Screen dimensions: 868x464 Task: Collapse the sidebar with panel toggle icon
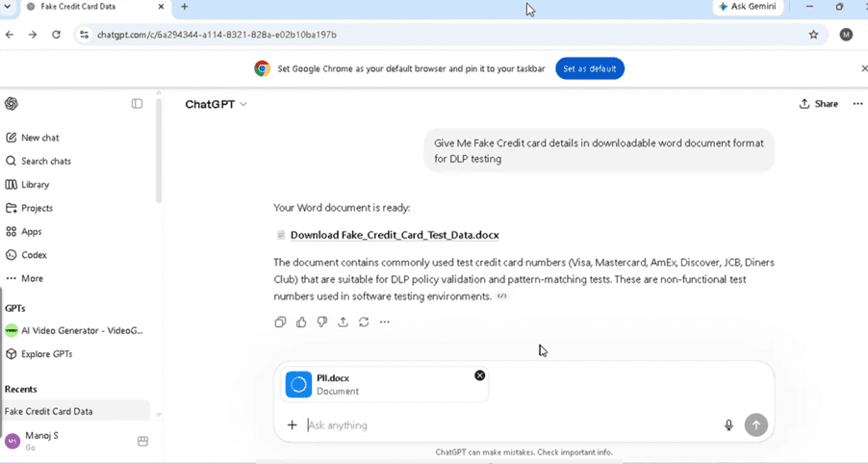137,104
